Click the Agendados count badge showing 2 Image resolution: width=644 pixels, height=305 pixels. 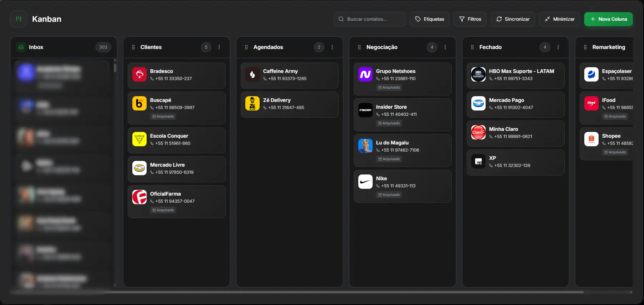click(319, 47)
